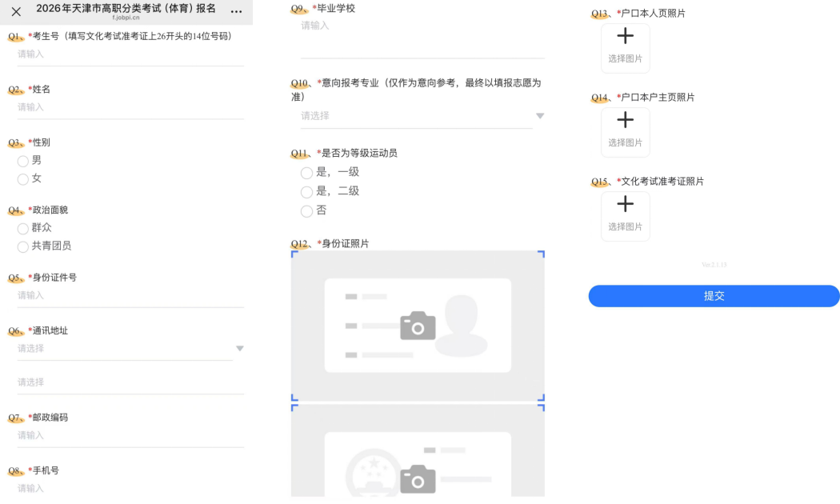The width and height of the screenshot is (840, 504).
Task: Select 女 gender radio button
Action: click(23, 179)
